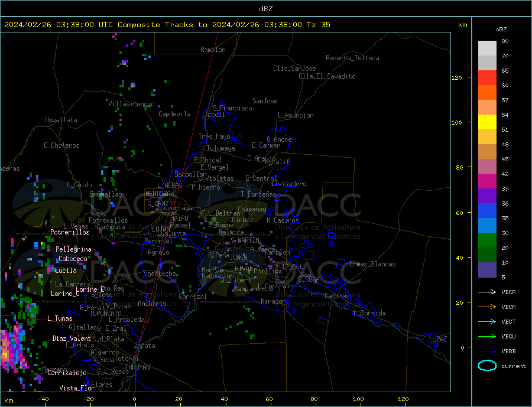Click the S_MARTIN town label
Image resolution: width=532 pixels, height=407 pixels.
pos(245,240)
